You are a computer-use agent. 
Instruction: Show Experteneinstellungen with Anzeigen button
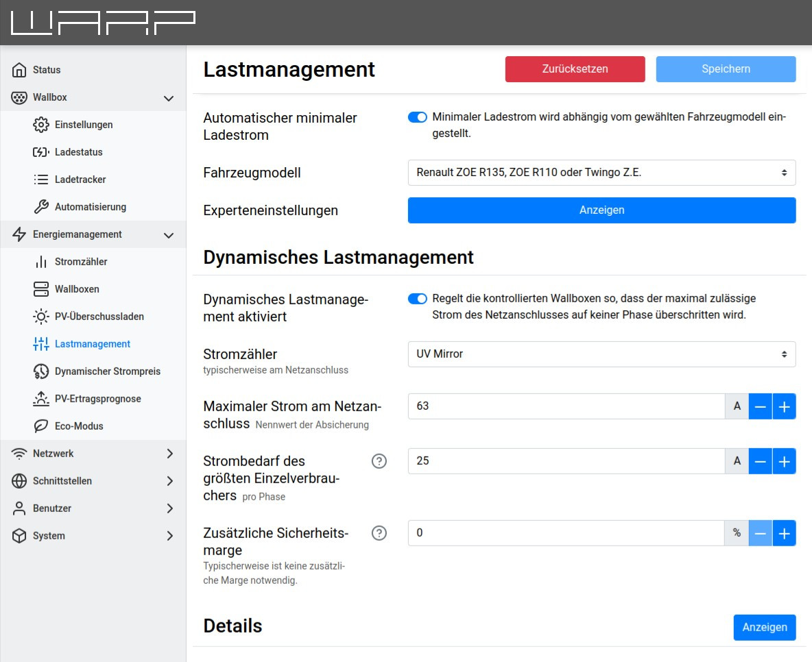601,210
